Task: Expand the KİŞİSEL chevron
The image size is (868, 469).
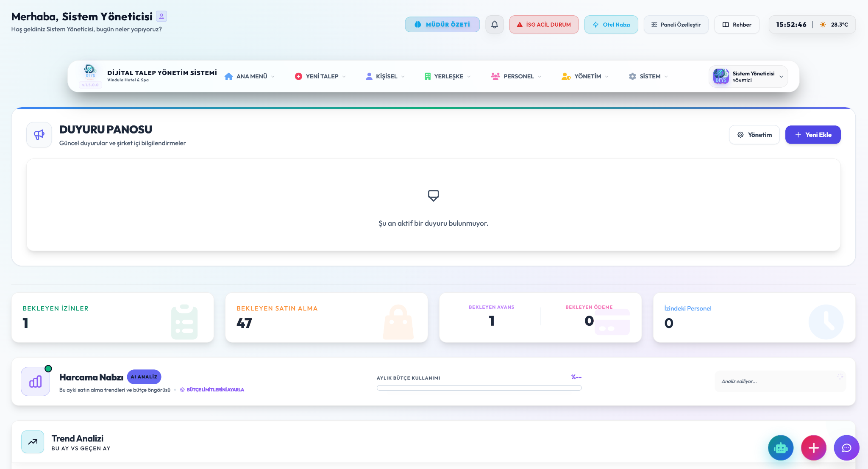Action: point(403,77)
